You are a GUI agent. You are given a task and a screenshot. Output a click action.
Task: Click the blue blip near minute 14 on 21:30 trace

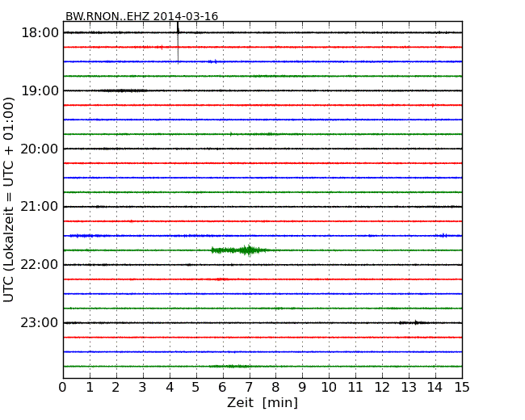pyautogui.click(x=443, y=236)
